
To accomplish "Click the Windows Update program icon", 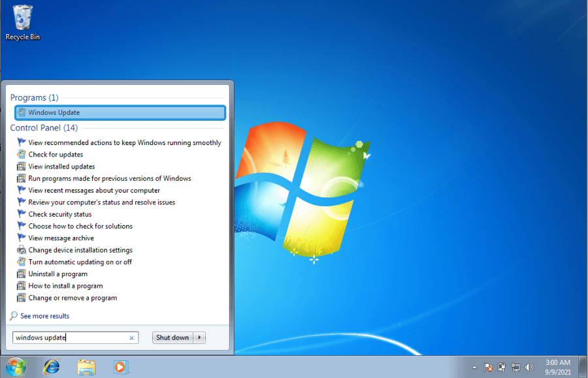I will click(22, 112).
